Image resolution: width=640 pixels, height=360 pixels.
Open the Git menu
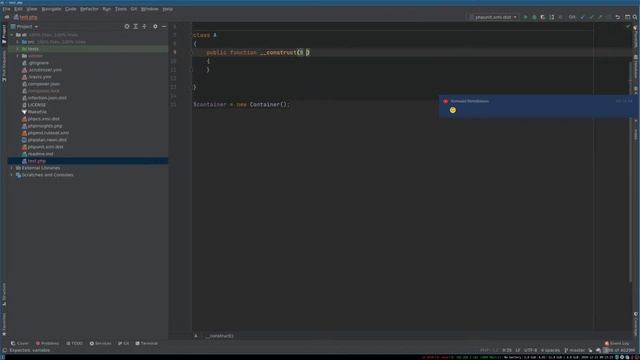(134, 9)
